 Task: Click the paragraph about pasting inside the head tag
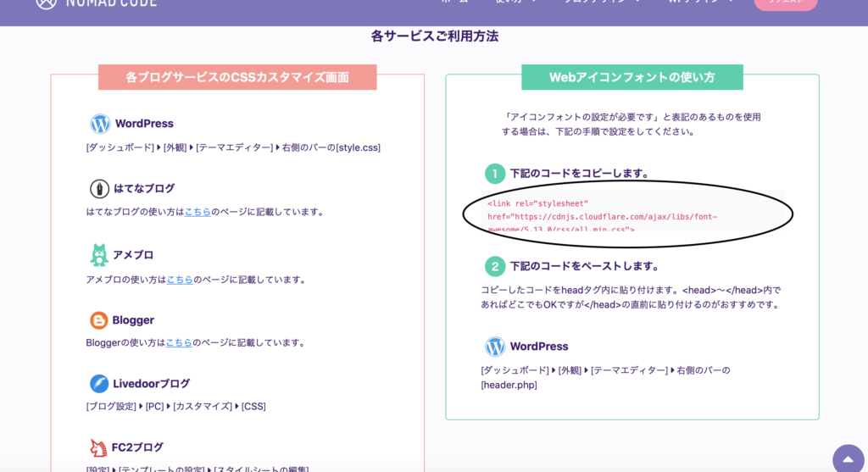pyautogui.click(x=631, y=297)
